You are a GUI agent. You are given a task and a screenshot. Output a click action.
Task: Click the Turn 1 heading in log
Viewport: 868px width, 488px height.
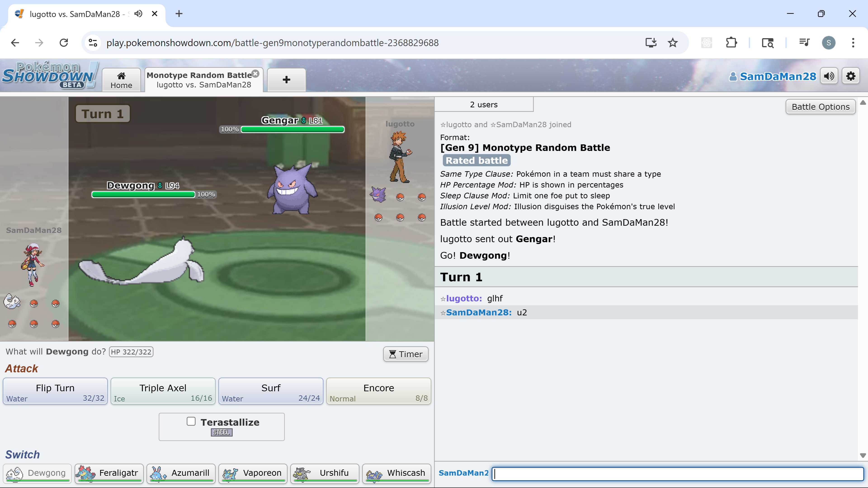pyautogui.click(x=461, y=277)
